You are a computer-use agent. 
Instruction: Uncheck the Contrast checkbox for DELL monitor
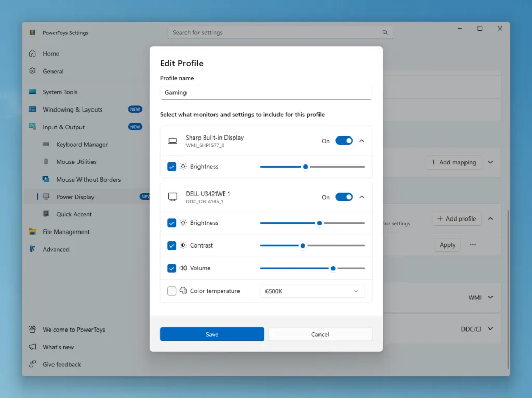[x=171, y=245]
